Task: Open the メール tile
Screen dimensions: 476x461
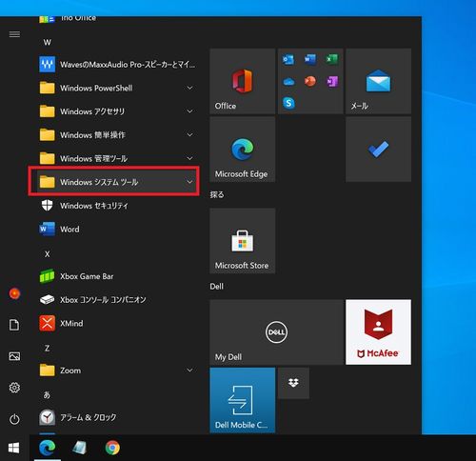Action: coord(378,81)
